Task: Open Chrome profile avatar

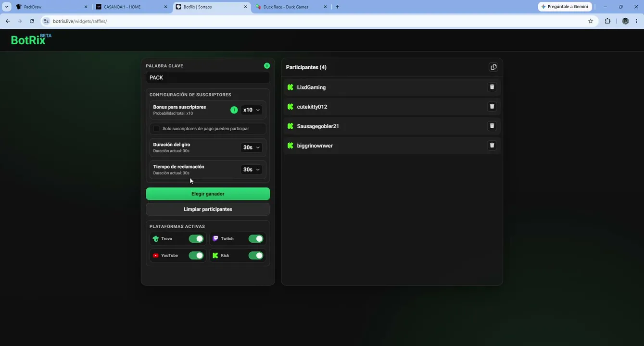Action: point(625,21)
